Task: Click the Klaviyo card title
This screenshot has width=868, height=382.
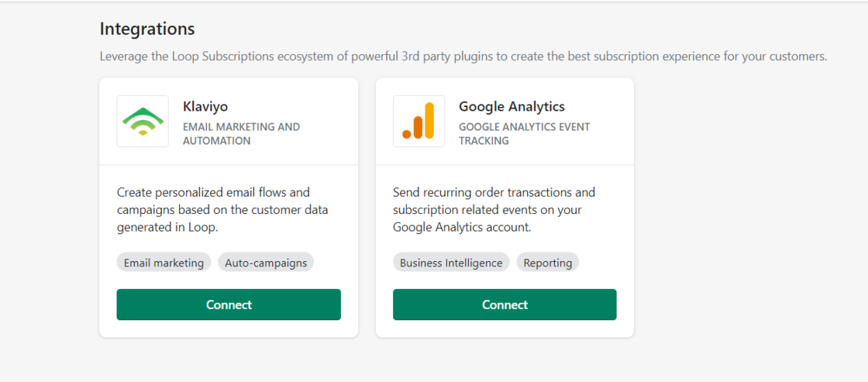Action: point(205,106)
